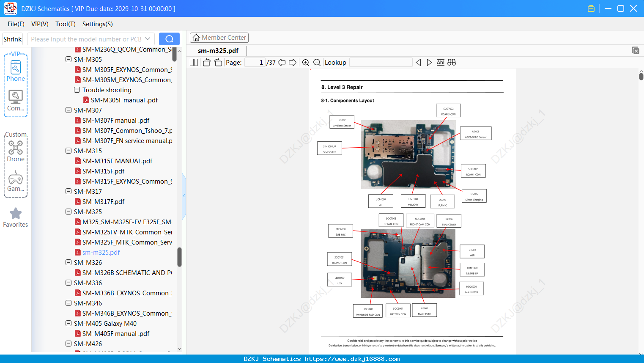The height and width of the screenshot is (363, 644).
Task: Open the Game console category
Action: coord(16,181)
